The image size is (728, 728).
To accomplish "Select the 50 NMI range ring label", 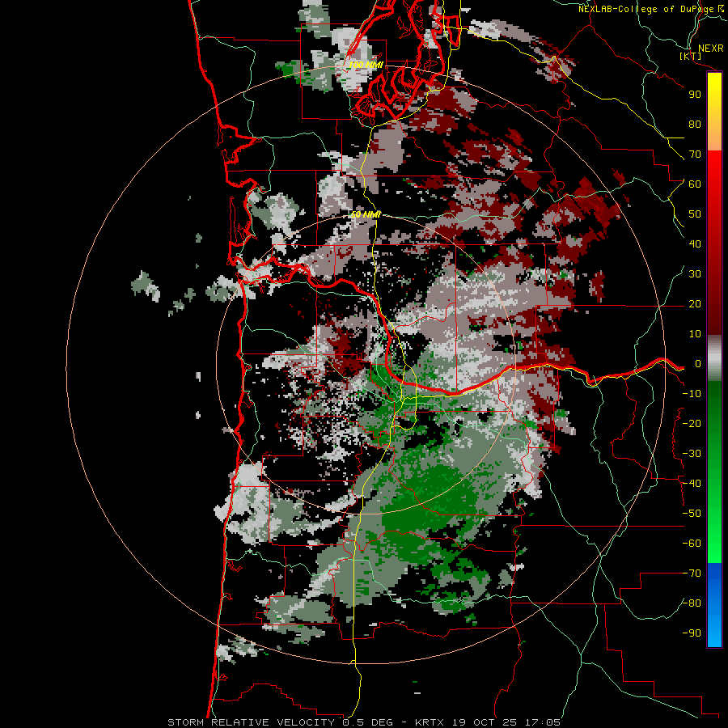I will [366, 214].
